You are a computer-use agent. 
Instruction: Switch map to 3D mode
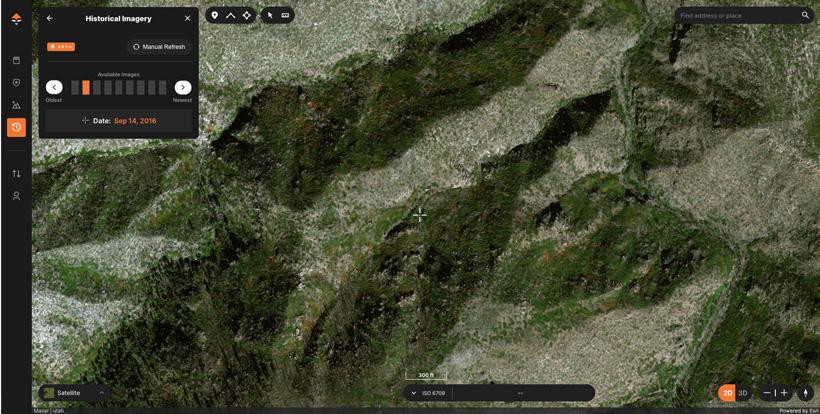[743, 393]
